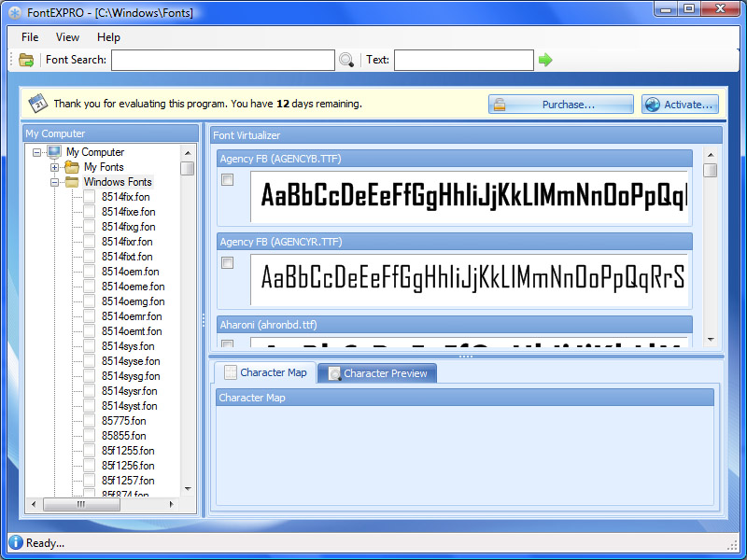Image resolution: width=747 pixels, height=560 pixels.
Task: Expand the My Fonts tree node
Action: point(54,168)
